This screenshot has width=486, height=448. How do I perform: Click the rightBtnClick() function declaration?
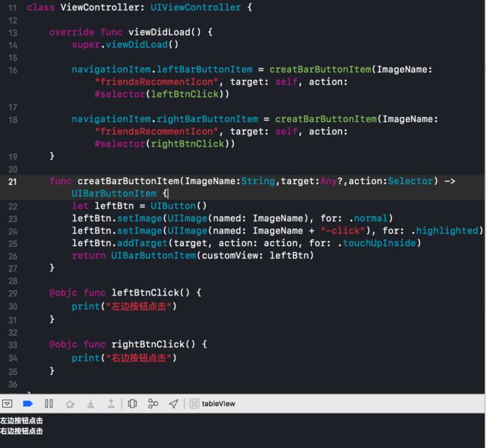click(x=153, y=344)
